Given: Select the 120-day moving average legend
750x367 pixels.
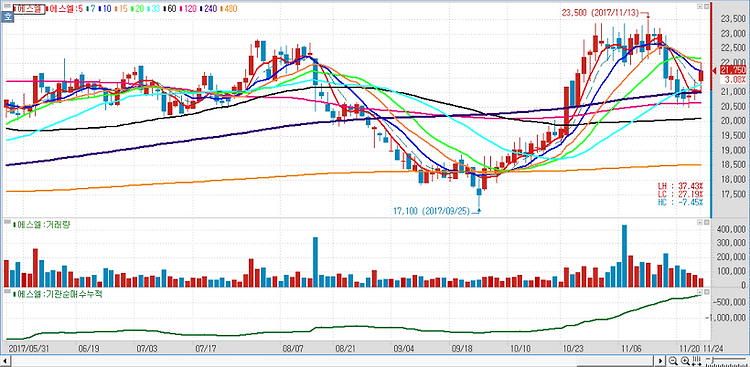Looking at the screenshot, I should coord(188,9).
